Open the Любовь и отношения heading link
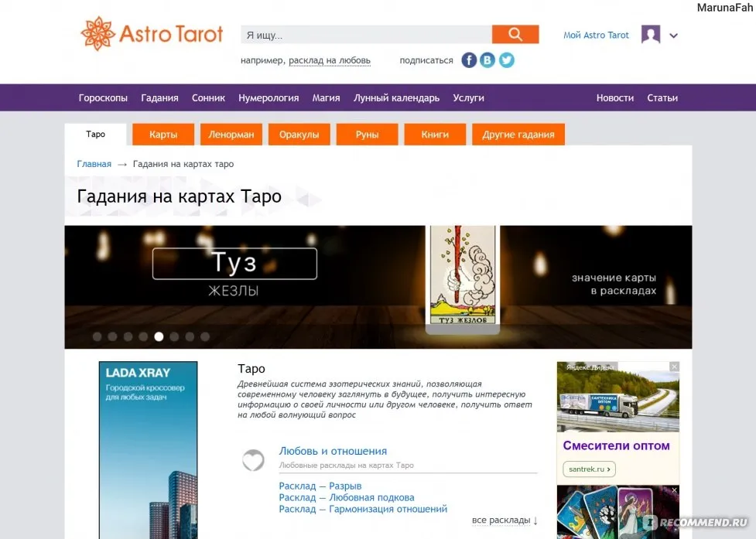 click(333, 452)
